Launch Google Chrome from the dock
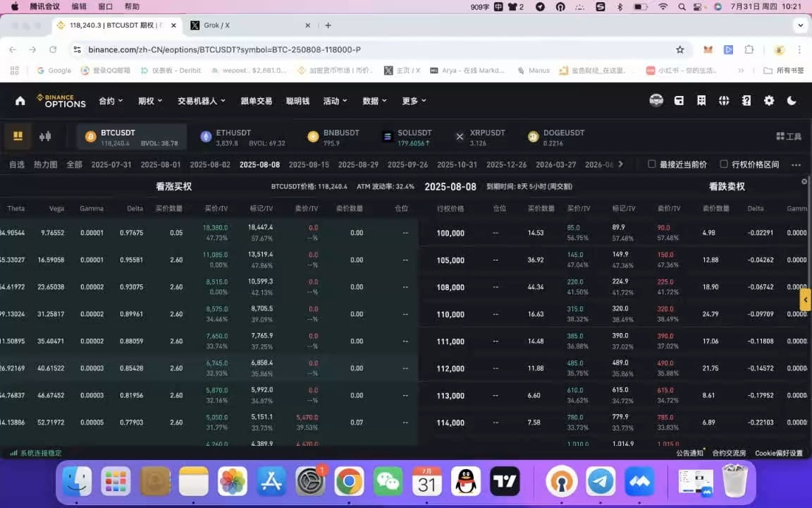 349,481
